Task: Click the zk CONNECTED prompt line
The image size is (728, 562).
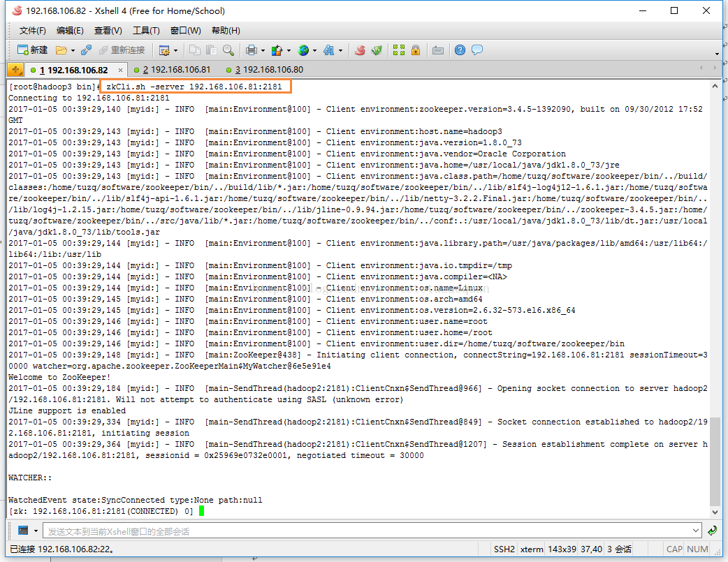Action: 101,512
